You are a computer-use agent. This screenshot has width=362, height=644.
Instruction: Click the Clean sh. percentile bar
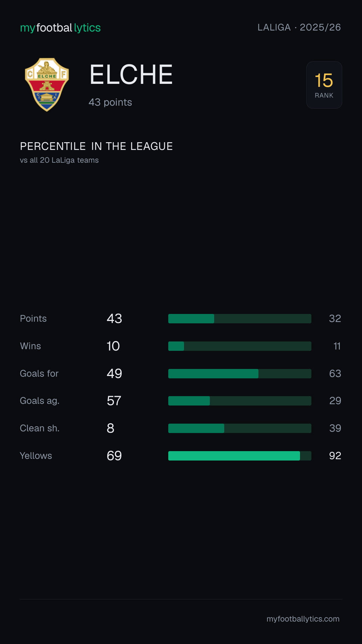point(240,428)
